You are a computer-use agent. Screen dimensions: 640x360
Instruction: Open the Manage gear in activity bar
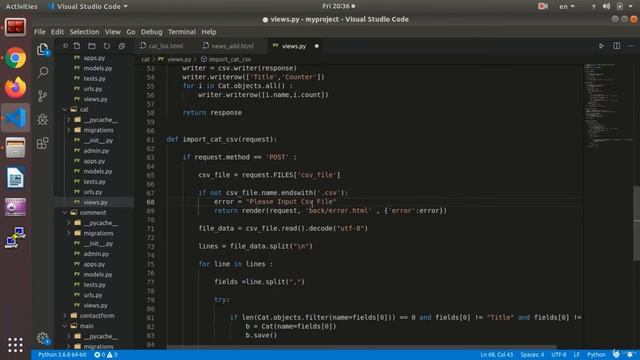click(42, 338)
